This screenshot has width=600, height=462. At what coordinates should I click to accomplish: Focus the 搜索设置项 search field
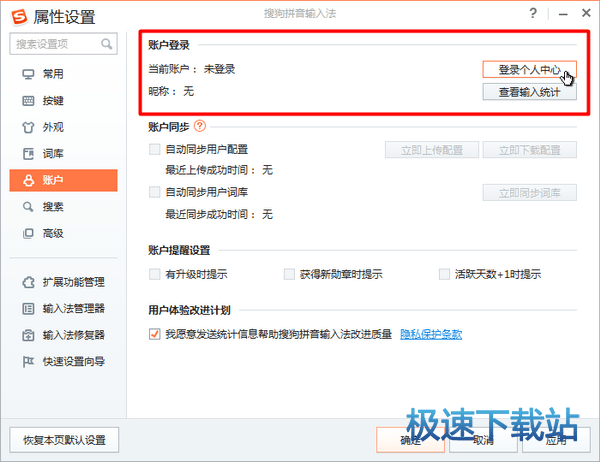[x=64, y=44]
